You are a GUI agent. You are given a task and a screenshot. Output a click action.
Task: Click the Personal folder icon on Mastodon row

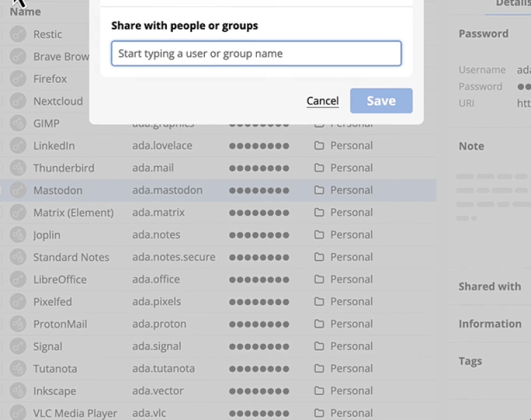click(x=319, y=190)
